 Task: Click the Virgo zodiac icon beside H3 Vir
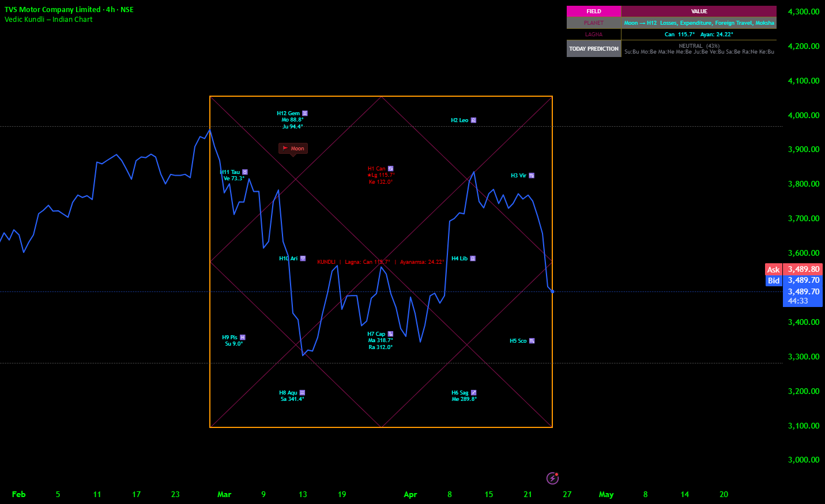click(532, 176)
